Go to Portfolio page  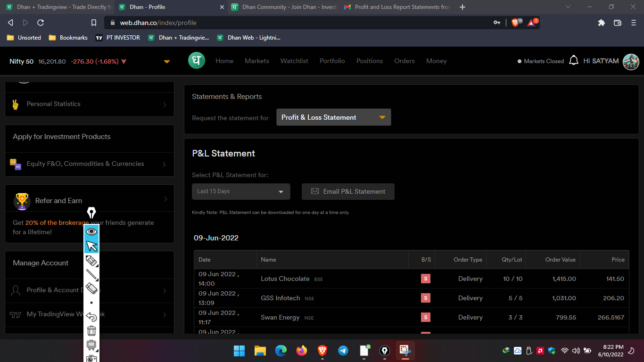[x=332, y=61]
